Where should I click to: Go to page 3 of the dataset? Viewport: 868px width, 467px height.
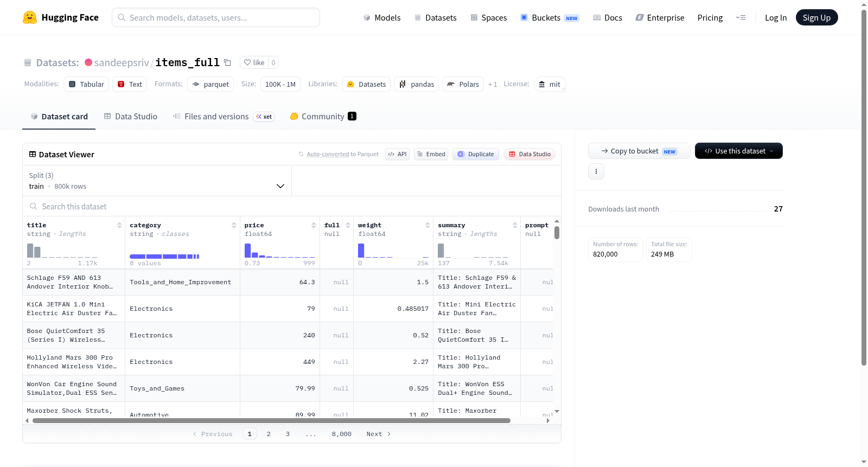pos(288,434)
